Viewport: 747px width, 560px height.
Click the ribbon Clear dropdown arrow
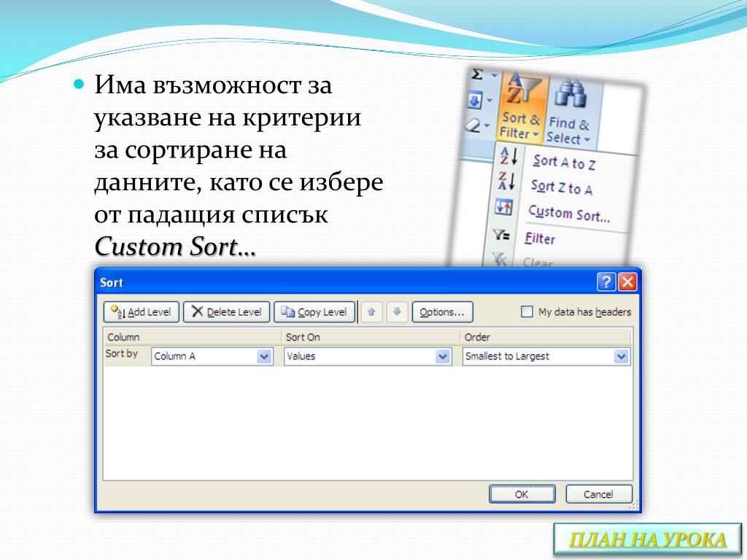click(487, 125)
